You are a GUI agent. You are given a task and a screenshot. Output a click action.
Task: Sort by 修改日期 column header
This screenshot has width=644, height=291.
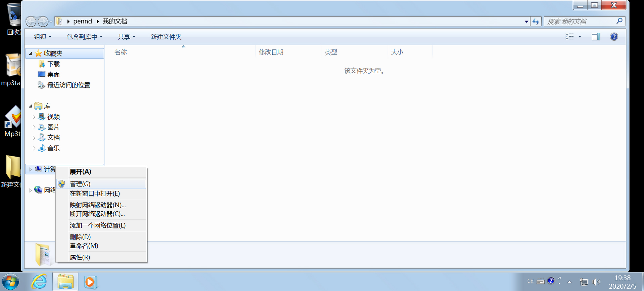[x=271, y=52]
